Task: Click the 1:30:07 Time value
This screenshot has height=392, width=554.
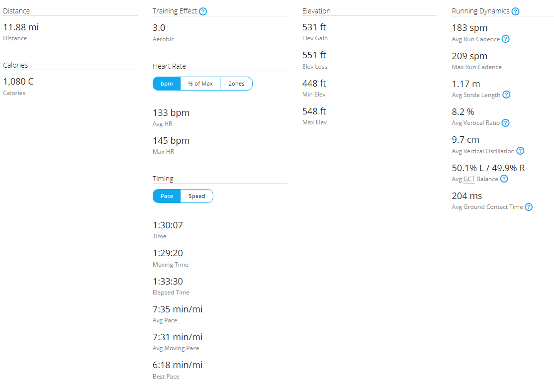Action: click(168, 225)
